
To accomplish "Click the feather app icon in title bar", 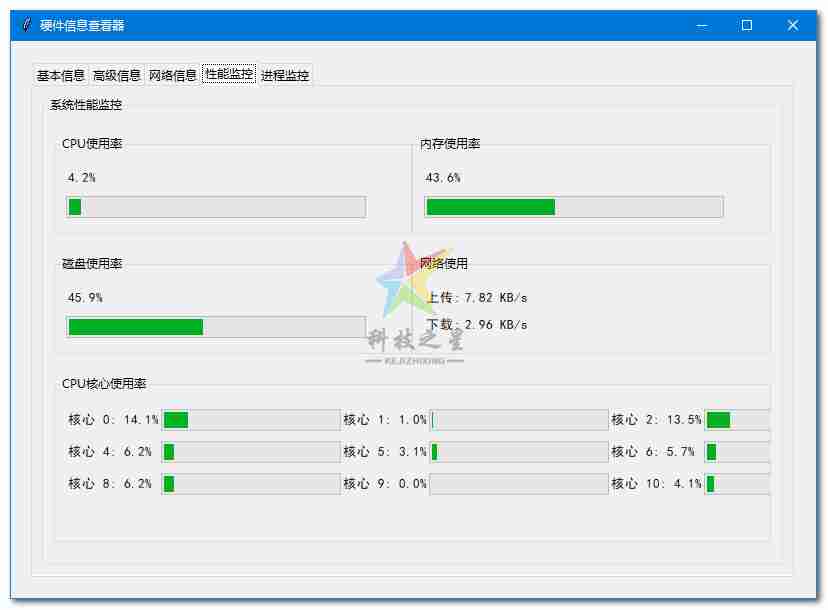I will pyautogui.click(x=26, y=26).
